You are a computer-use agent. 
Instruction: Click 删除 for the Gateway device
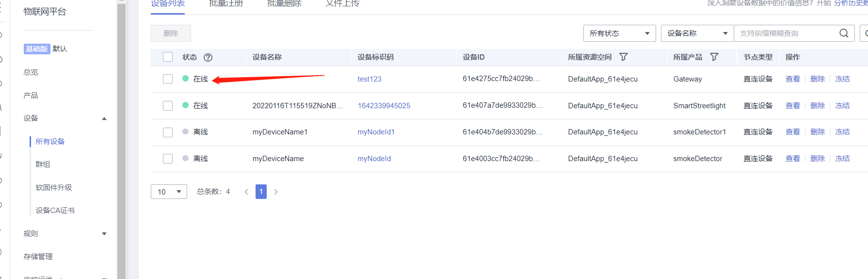pyautogui.click(x=818, y=79)
